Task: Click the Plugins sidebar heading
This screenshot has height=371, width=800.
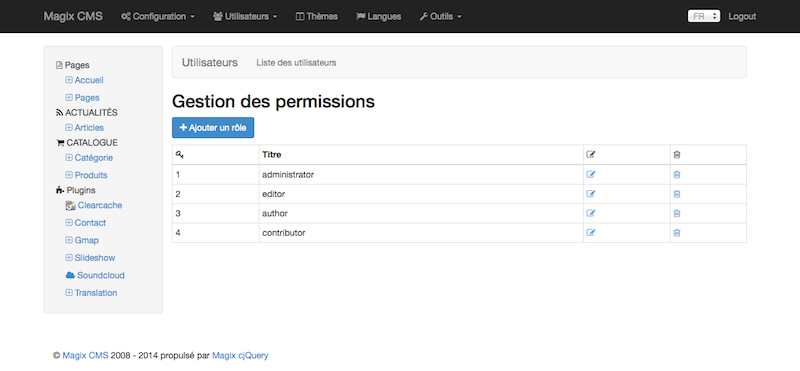Action: coord(76,190)
